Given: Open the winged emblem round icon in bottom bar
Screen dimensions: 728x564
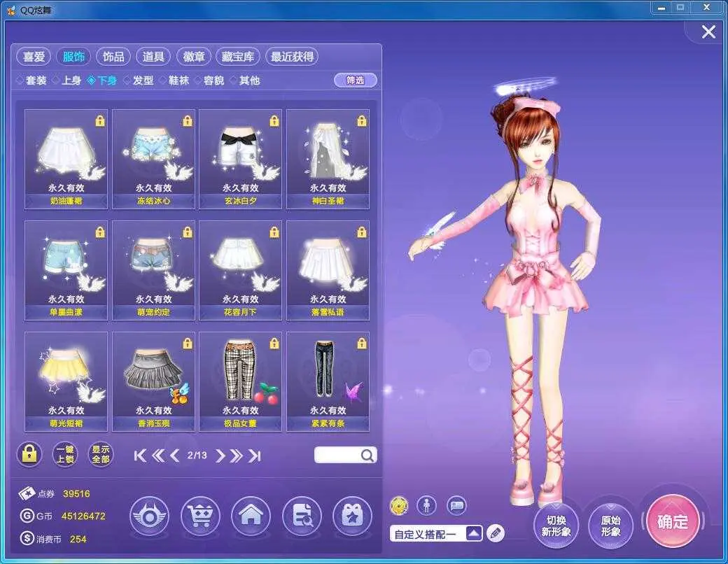Looking at the screenshot, I should tap(149, 516).
